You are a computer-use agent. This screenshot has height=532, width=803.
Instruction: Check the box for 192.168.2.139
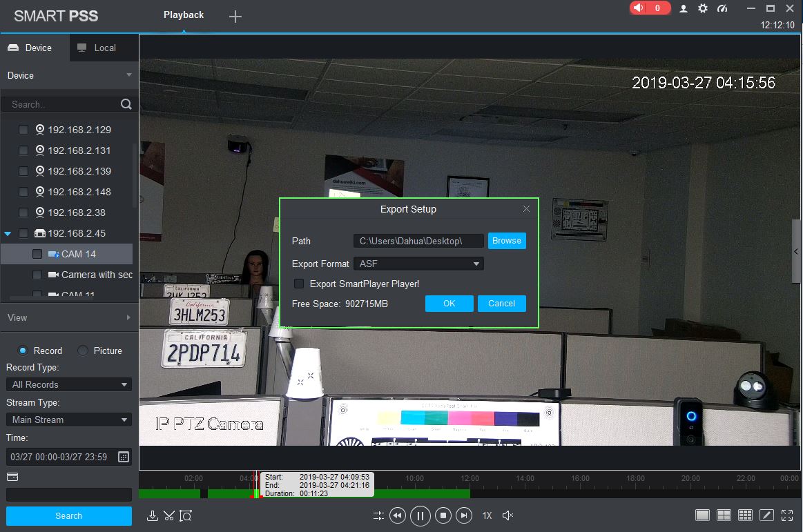point(23,171)
